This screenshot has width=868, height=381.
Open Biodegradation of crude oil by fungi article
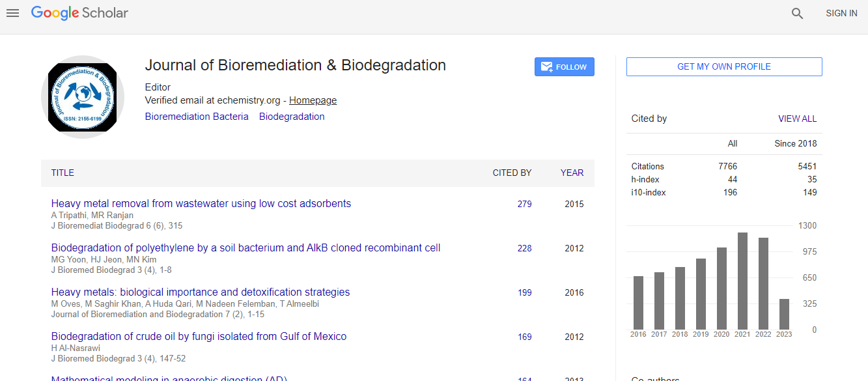click(x=199, y=337)
